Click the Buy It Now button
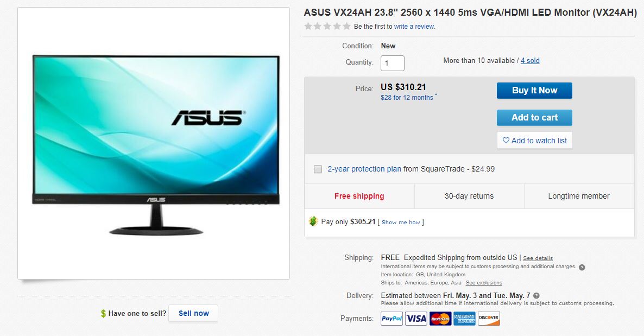 pyautogui.click(x=534, y=90)
